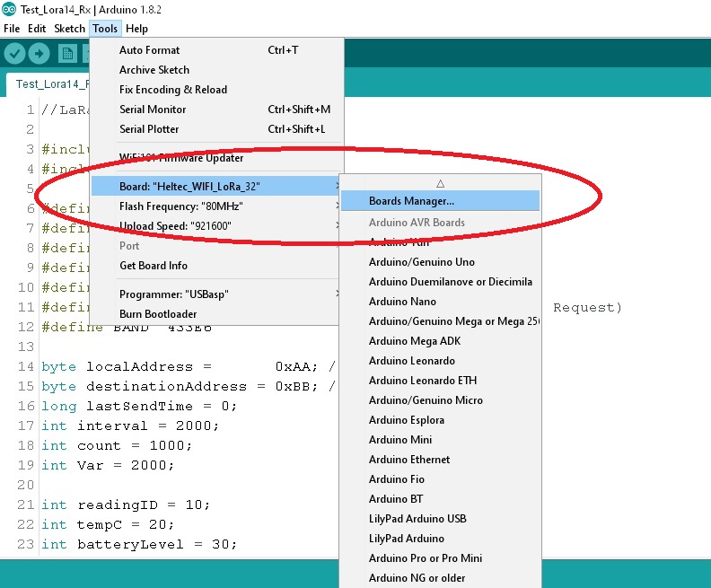Select Arduino Mini board
The height and width of the screenshot is (588, 711).
440,440
